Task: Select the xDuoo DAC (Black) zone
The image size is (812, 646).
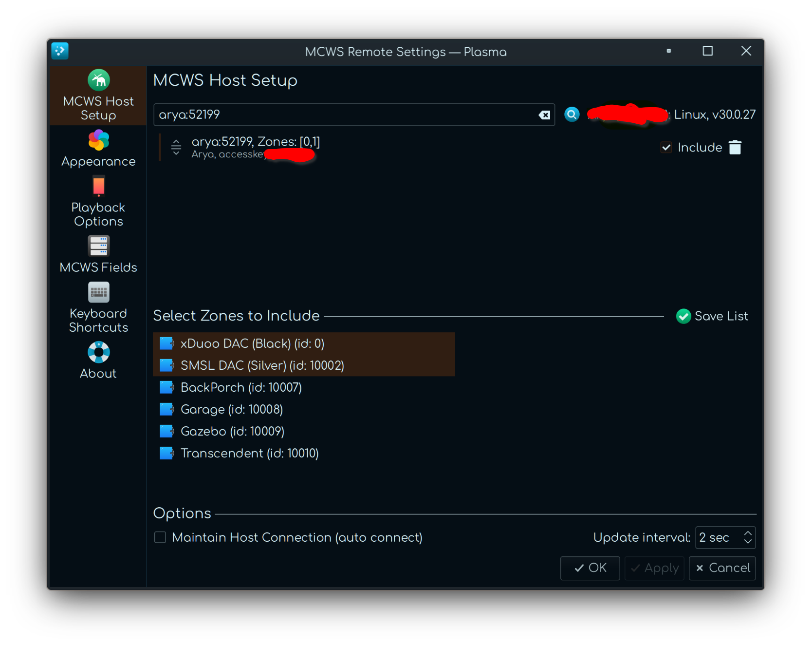Action: point(304,343)
